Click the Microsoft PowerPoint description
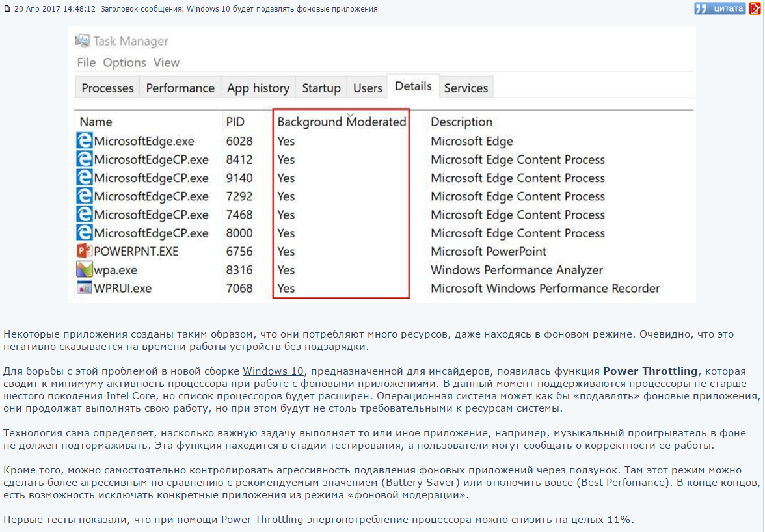This screenshot has height=532, width=765. [489, 252]
